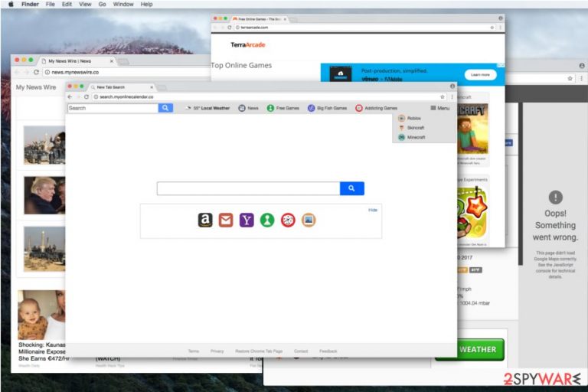Click Hide link in shortcuts box

373,210
